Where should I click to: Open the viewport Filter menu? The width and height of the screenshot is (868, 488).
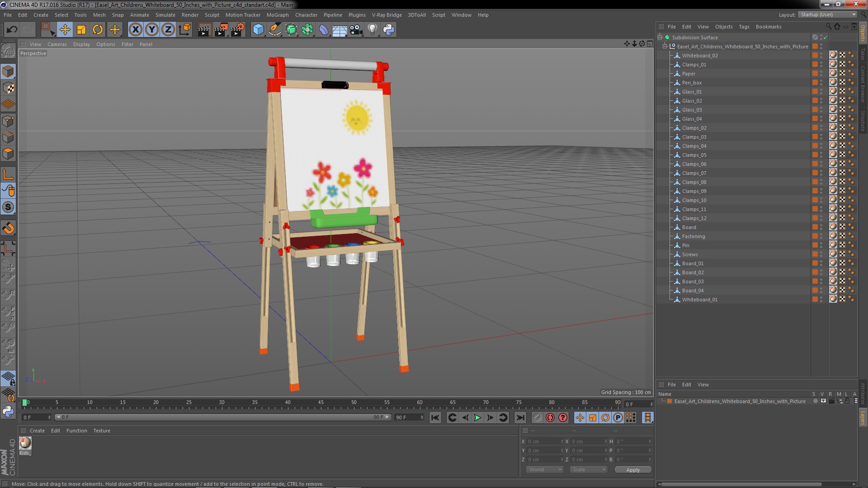point(127,44)
